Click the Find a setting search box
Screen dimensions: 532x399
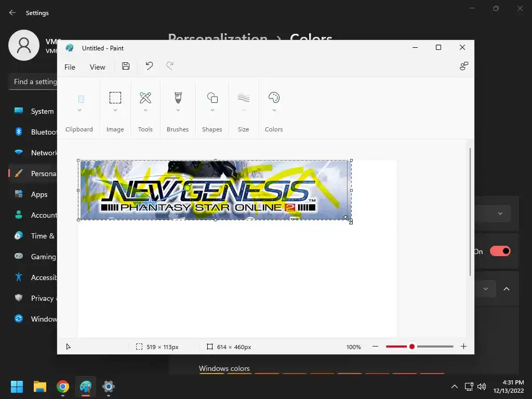33,82
